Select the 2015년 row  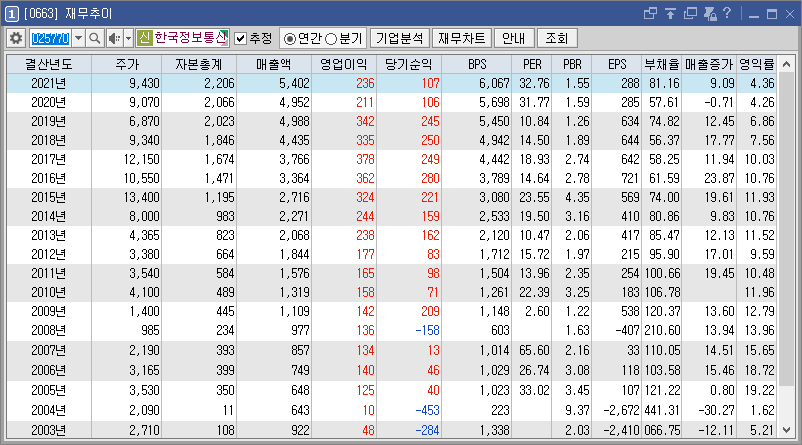pos(392,197)
